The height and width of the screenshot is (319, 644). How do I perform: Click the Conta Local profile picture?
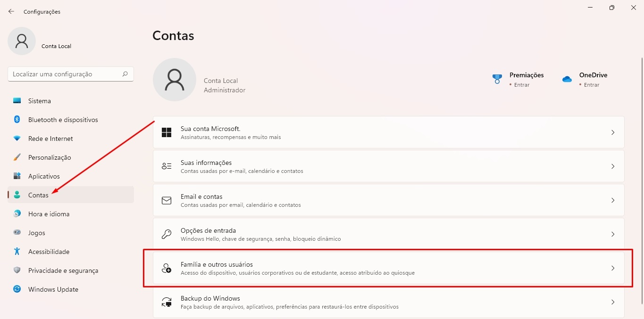click(x=21, y=41)
